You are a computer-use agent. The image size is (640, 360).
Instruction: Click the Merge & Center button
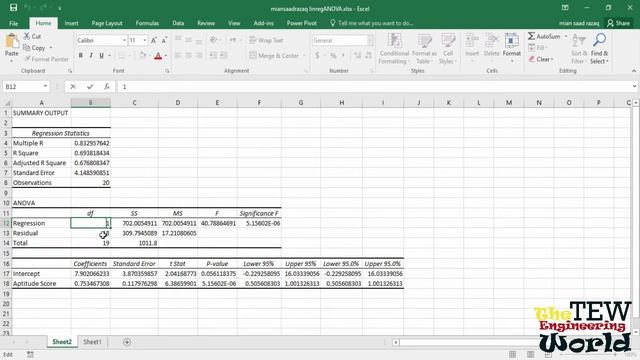click(x=274, y=56)
